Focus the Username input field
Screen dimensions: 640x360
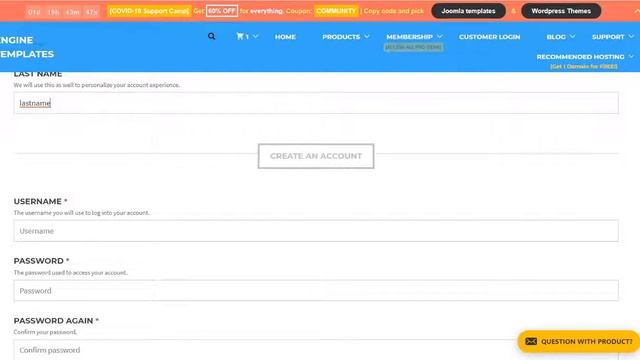(316, 231)
